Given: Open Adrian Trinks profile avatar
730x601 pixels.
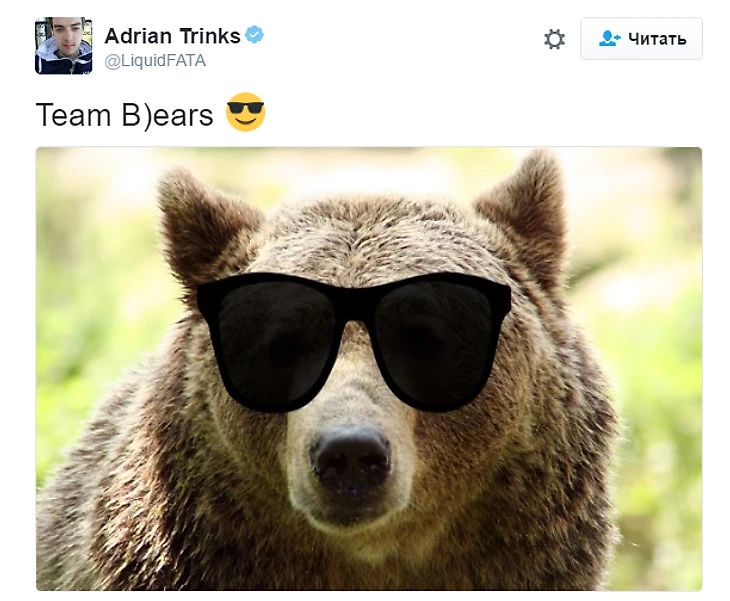Looking at the screenshot, I should pyautogui.click(x=64, y=46).
